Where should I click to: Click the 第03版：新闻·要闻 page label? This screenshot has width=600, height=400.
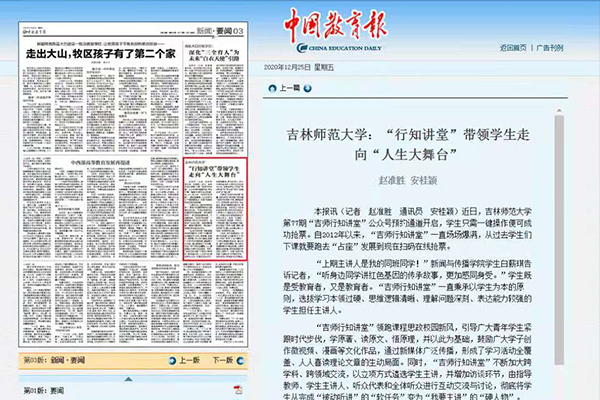[53, 360]
